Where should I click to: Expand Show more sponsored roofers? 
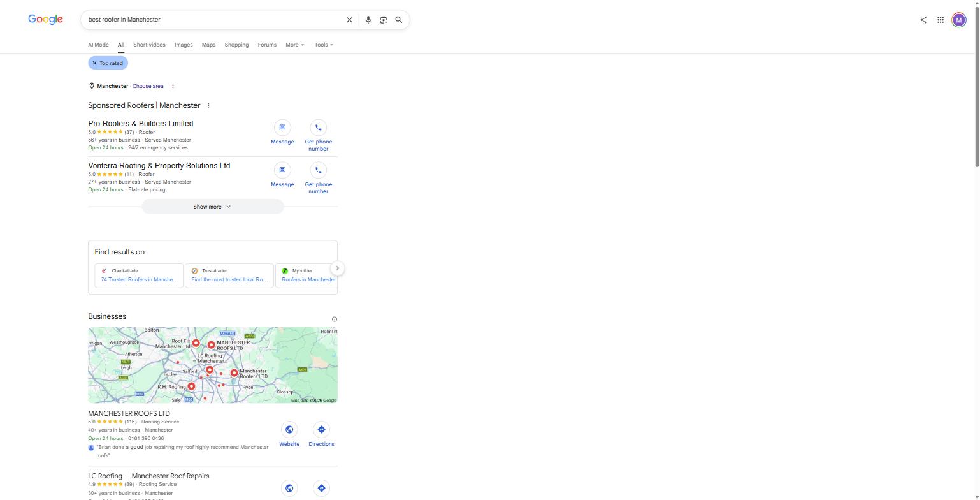pyautogui.click(x=212, y=207)
